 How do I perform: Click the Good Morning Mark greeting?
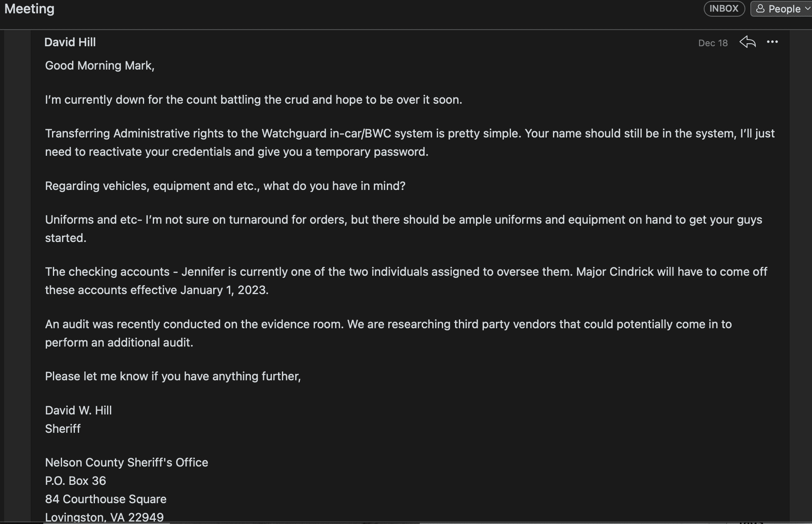coord(100,65)
